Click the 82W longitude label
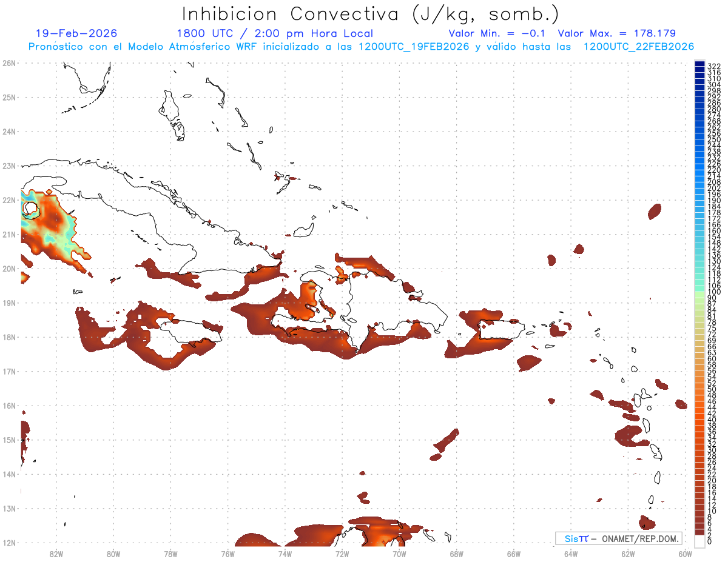The width and height of the screenshot is (728, 562). click(x=56, y=554)
